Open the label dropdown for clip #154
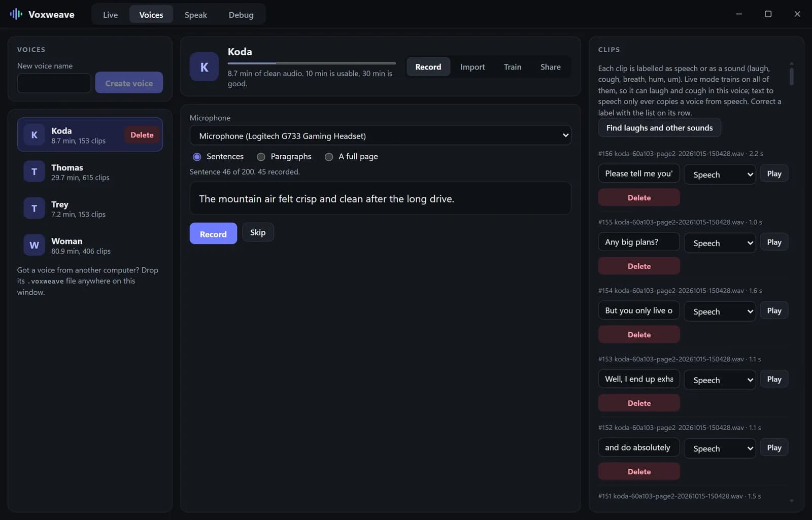 click(x=720, y=311)
